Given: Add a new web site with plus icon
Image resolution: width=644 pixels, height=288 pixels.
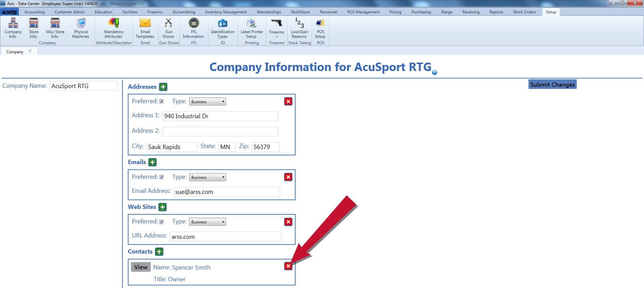Looking at the screenshot, I should [163, 207].
